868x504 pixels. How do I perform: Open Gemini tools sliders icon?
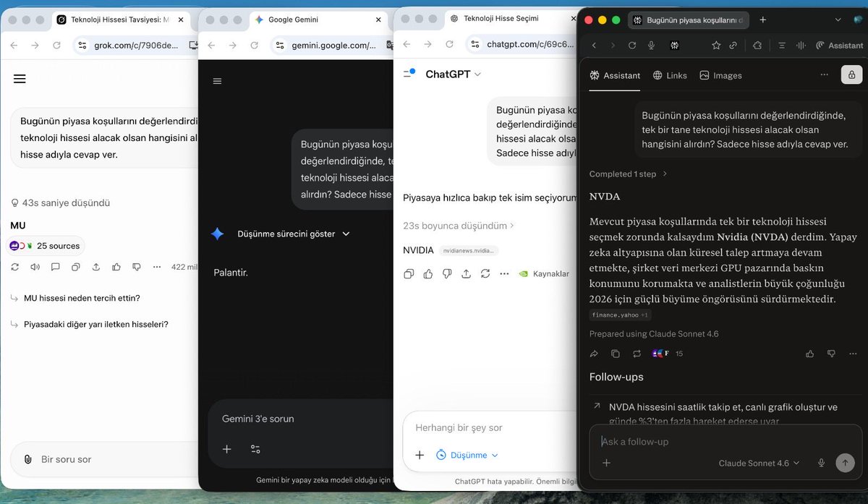click(255, 449)
